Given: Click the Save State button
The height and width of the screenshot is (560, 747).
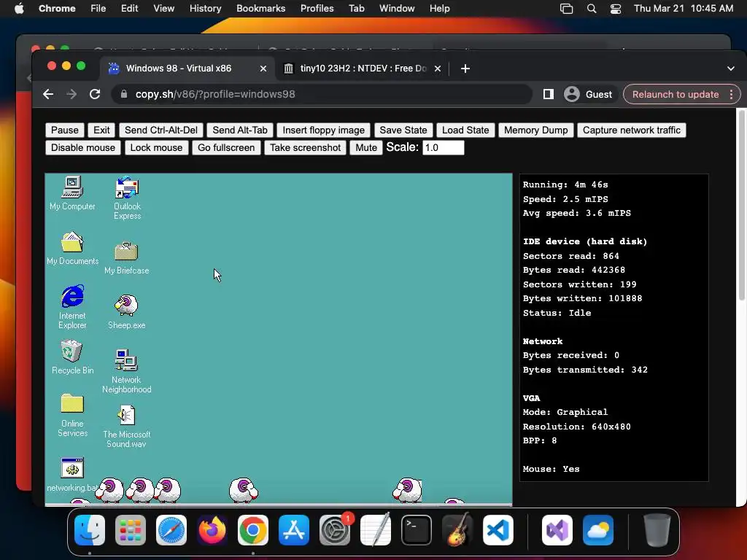Looking at the screenshot, I should [x=403, y=130].
